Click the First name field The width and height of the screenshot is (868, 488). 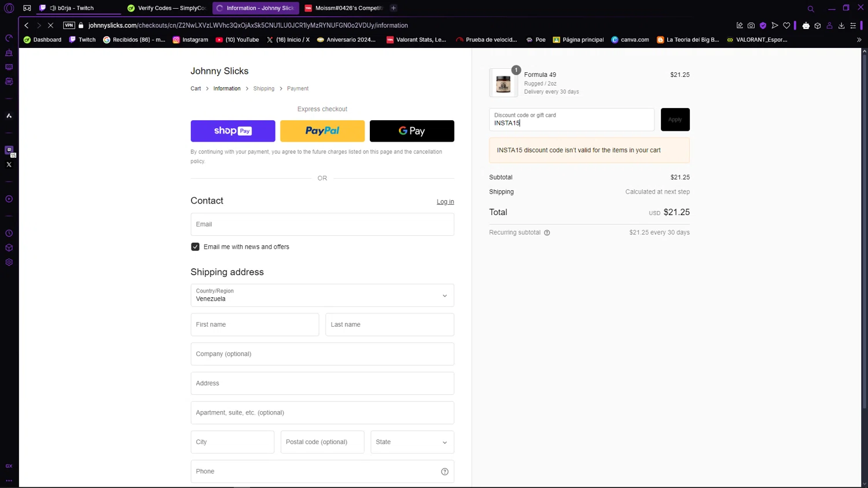point(255,325)
